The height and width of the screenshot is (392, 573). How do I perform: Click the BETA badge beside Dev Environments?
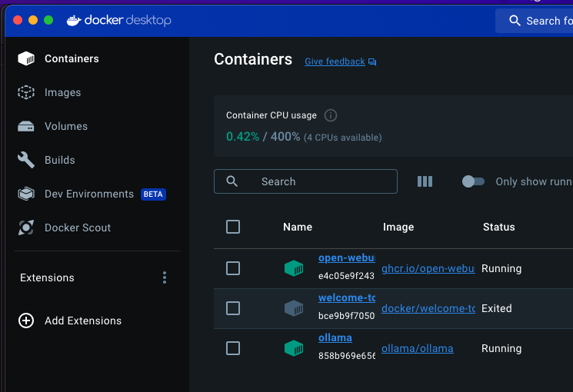pos(153,194)
